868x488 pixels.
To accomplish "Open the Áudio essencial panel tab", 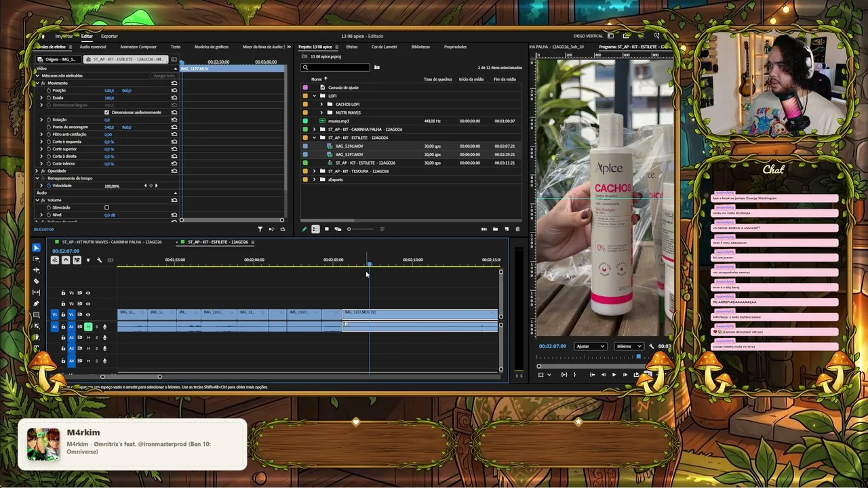I will coord(93,47).
